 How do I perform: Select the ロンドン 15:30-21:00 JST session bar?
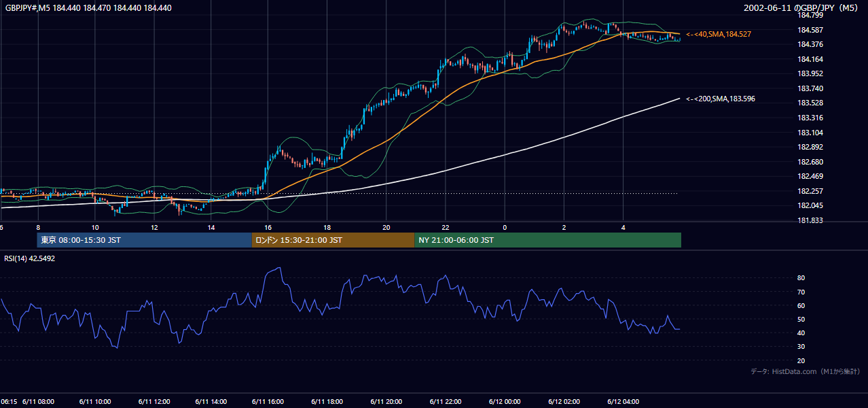(333, 240)
